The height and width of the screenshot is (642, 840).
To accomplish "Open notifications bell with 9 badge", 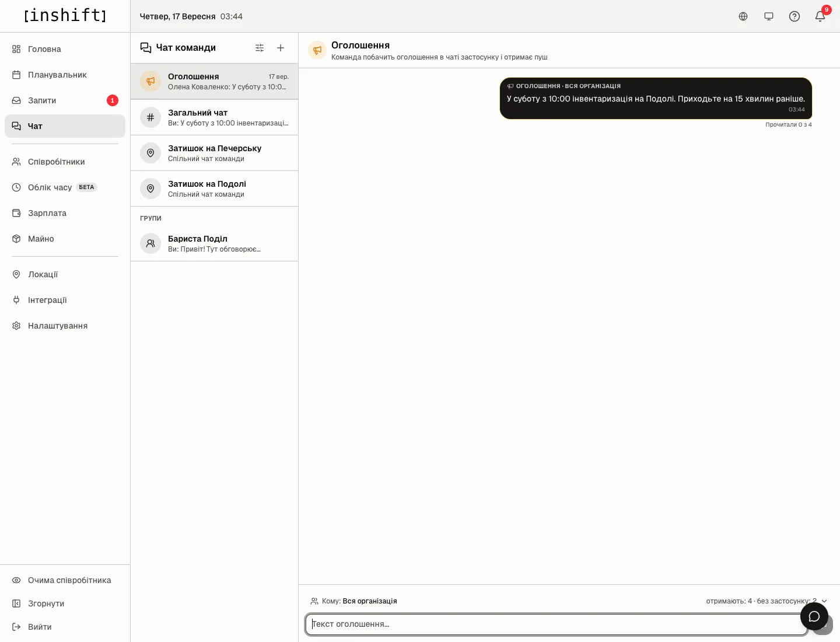I will [820, 16].
